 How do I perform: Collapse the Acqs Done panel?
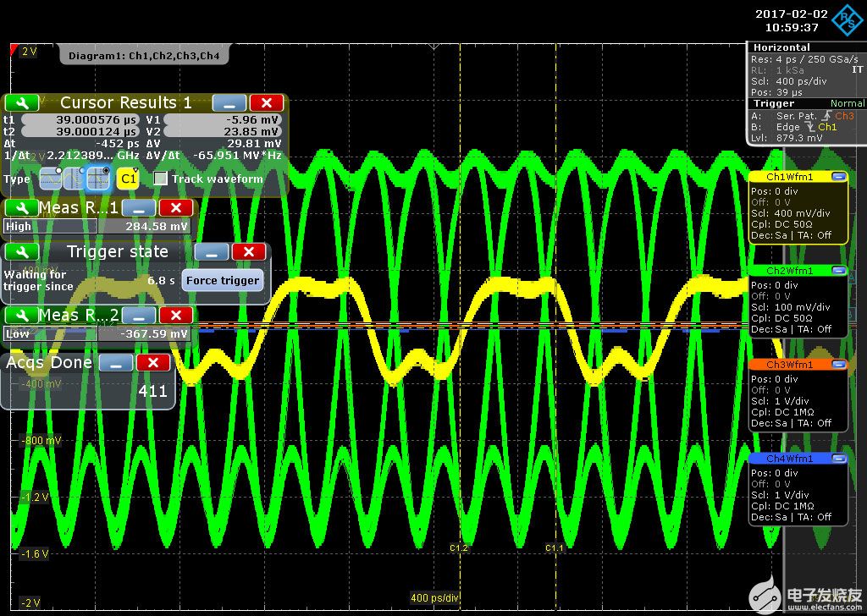pos(116,362)
